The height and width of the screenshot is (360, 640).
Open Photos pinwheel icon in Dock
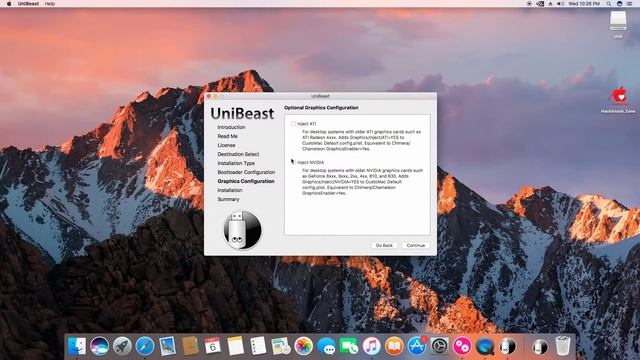(303, 346)
